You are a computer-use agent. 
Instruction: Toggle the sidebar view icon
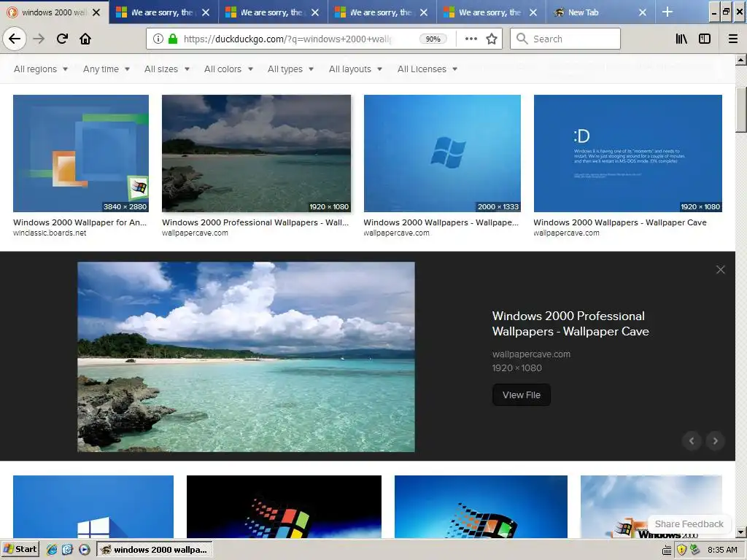(x=705, y=39)
